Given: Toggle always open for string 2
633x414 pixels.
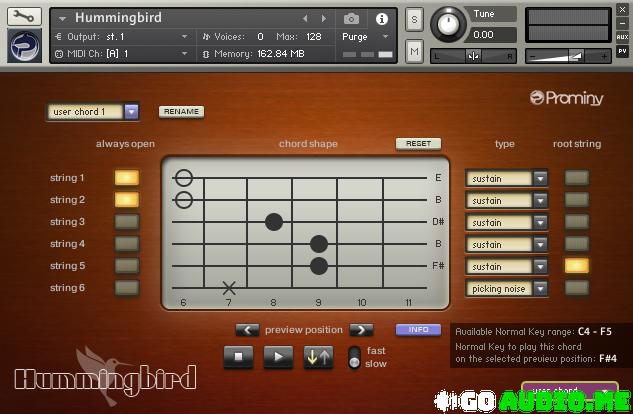Looking at the screenshot, I should [x=127, y=200].
